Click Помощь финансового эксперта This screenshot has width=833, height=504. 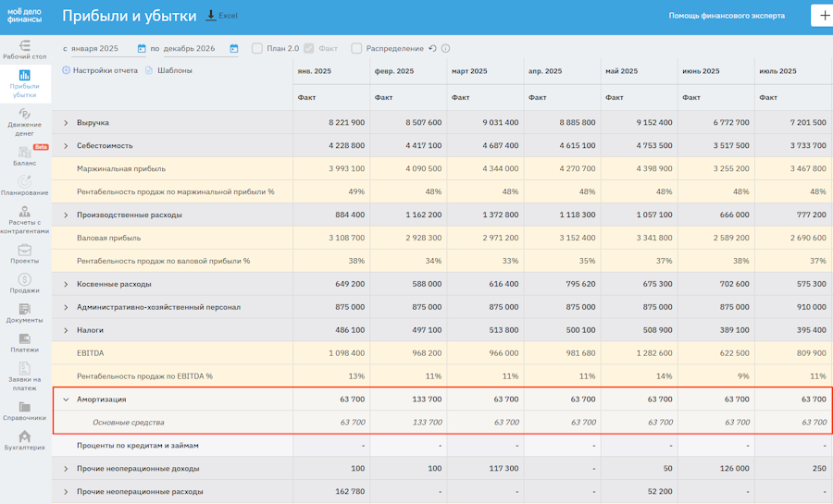point(727,16)
